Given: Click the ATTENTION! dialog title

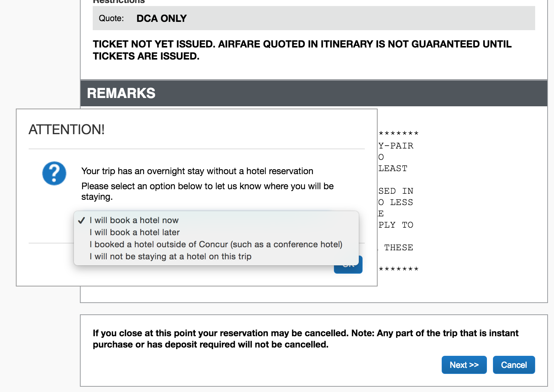Looking at the screenshot, I should [67, 130].
